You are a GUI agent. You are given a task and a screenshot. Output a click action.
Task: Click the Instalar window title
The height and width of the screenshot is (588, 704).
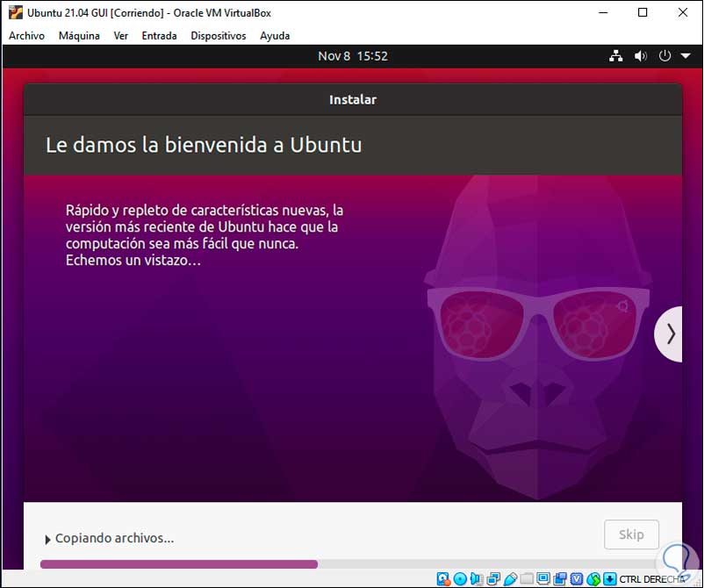[x=353, y=100]
